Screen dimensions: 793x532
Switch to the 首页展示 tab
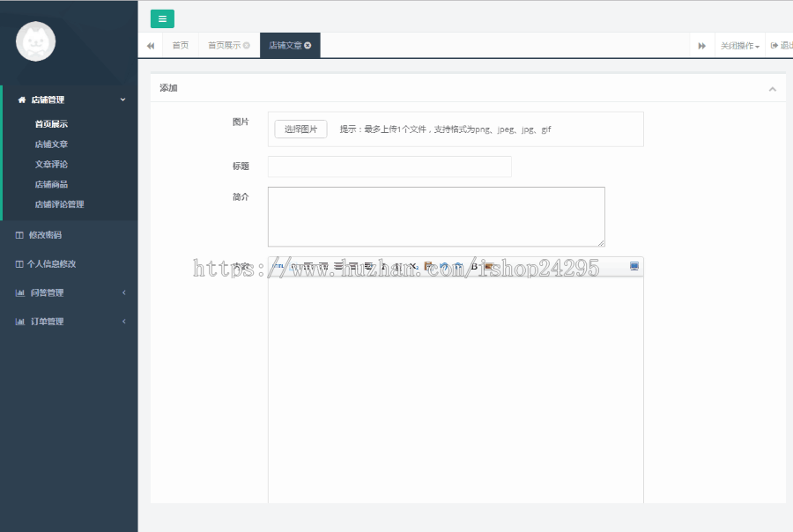(219, 44)
